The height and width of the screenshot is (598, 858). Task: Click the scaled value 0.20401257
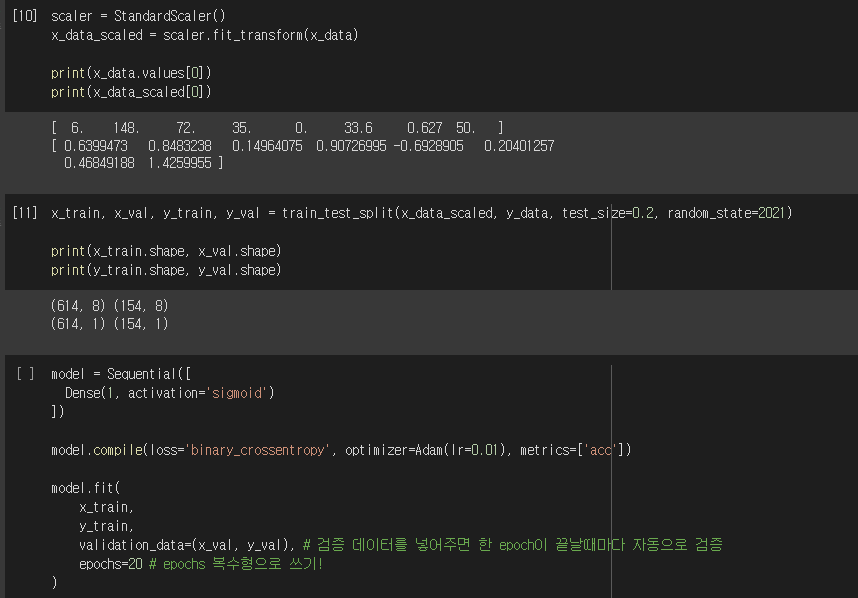(519, 146)
